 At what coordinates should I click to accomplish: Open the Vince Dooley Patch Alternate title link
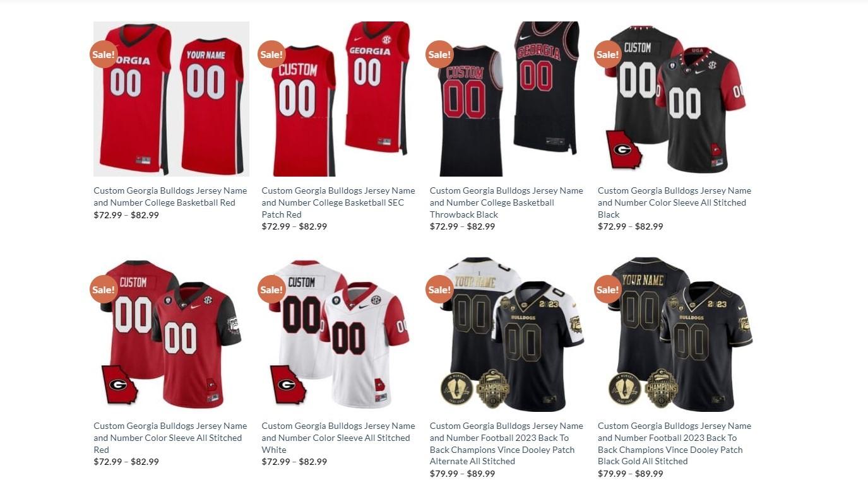point(506,443)
